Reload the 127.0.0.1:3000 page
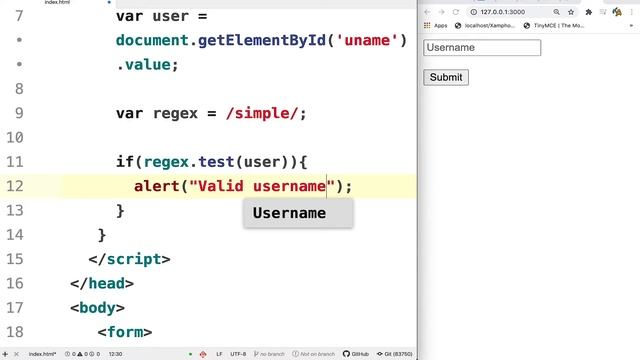Image resolution: width=640 pixels, height=360 pixels. (456, 12)
